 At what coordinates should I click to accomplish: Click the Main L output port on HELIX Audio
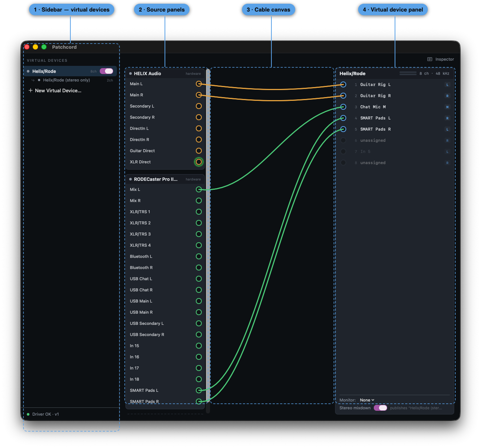click(x=199, y=84)
